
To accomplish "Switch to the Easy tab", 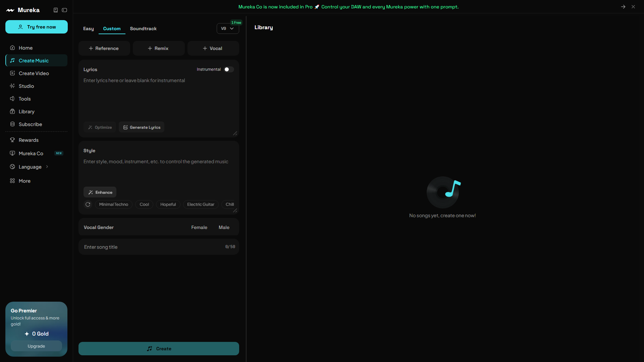I will click(89, 29).
